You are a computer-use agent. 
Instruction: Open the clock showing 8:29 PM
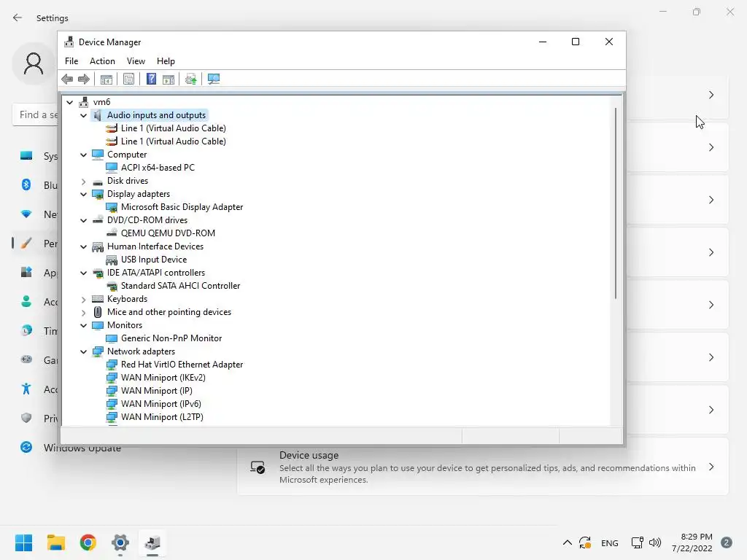click(x=692, y=542)
